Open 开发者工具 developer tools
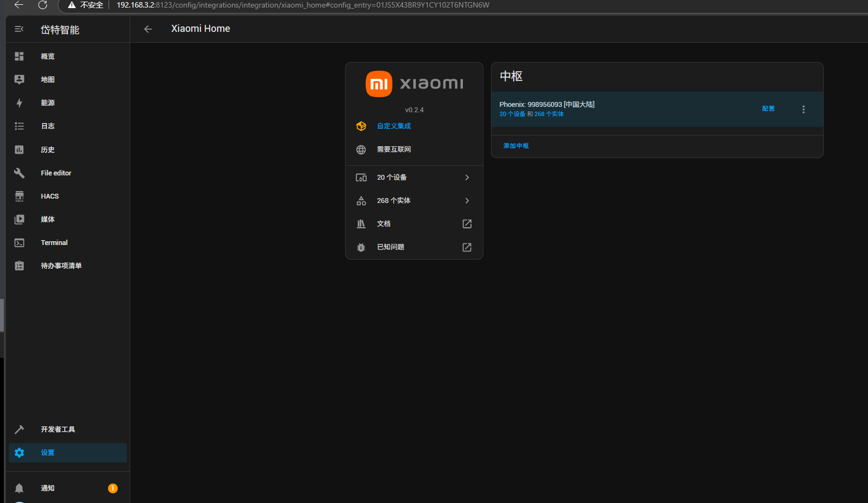 pyautogui.click(x=58, y=430)
